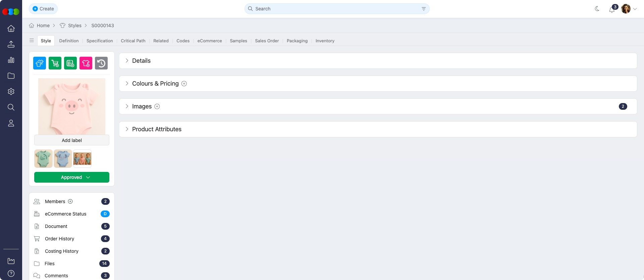The width and height of the screenshot is (644, 280).
Task: Open the Comments row
Action: point(72,276)
